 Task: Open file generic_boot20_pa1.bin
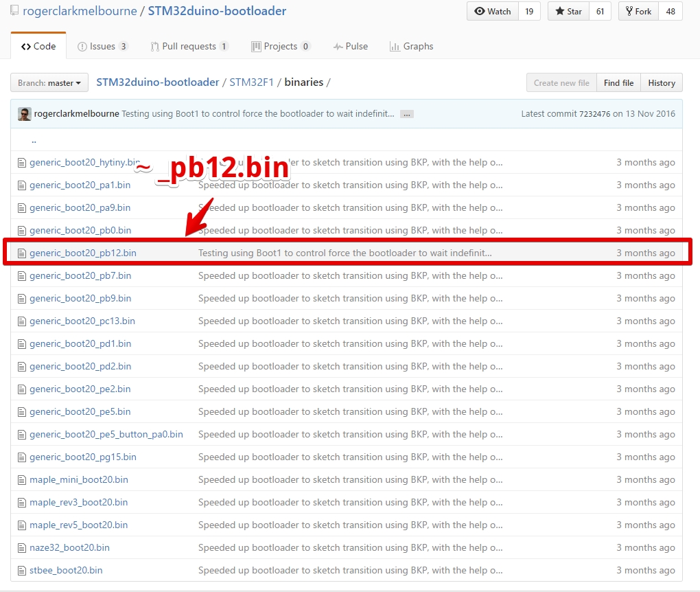coord(80,185)
